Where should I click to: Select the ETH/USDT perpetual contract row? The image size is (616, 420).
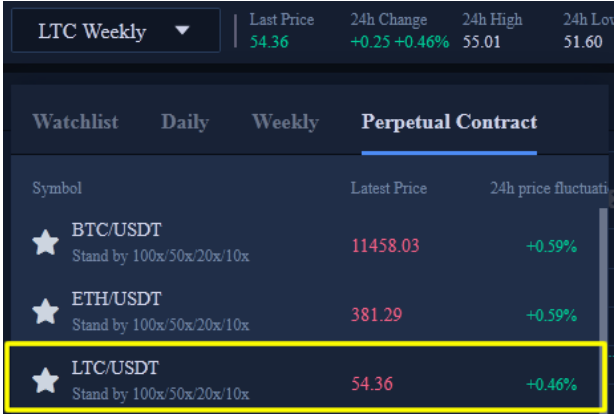pos(306,311)
